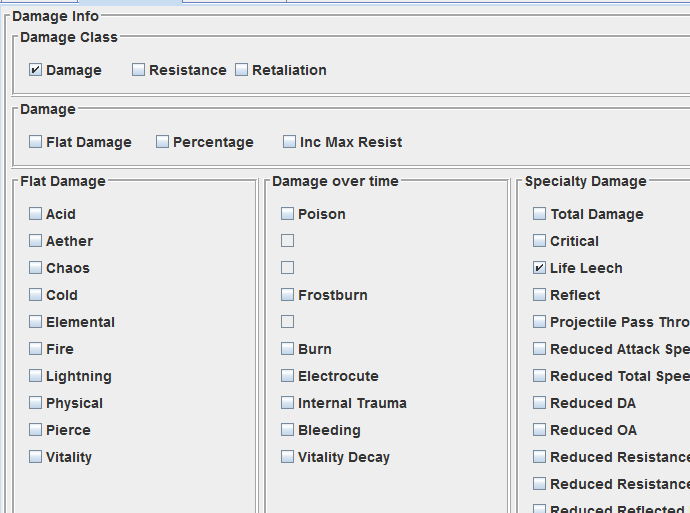This screenshot has height=513, width=690.
Task: Uncheck the Damage class checkbox
Action: tap(36, 70)
